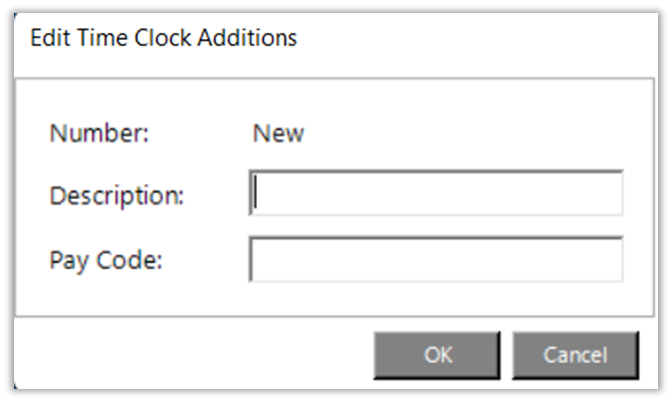Focus the empty Description input box

coord(436,193)
